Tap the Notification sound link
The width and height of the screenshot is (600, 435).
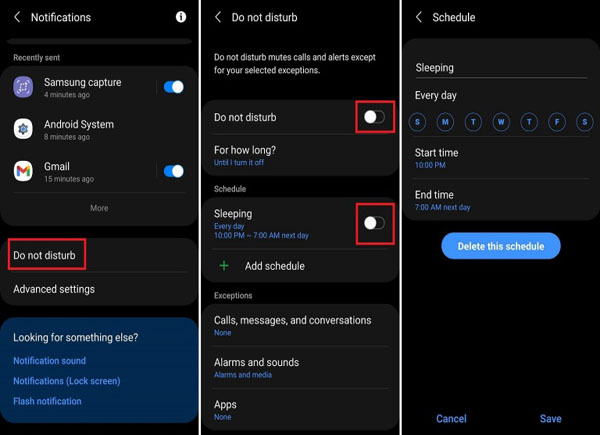coord(49,360)
